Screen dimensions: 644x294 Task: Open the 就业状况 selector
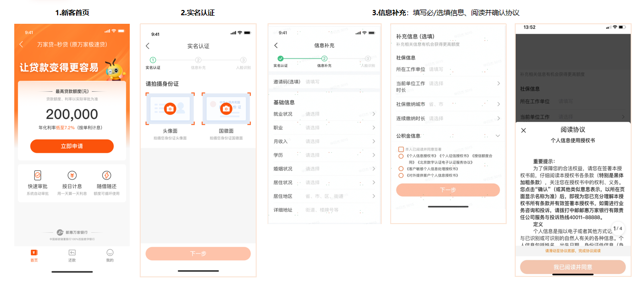(324, 114)
